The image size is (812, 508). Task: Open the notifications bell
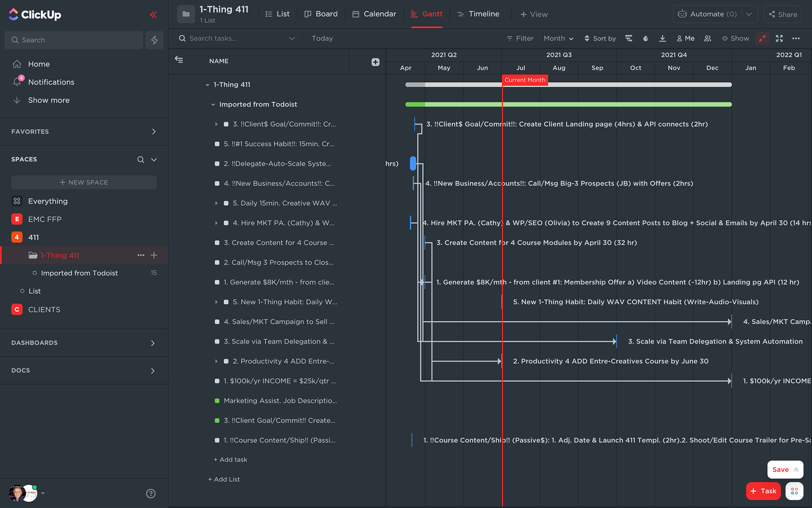(x=17, y=82)
